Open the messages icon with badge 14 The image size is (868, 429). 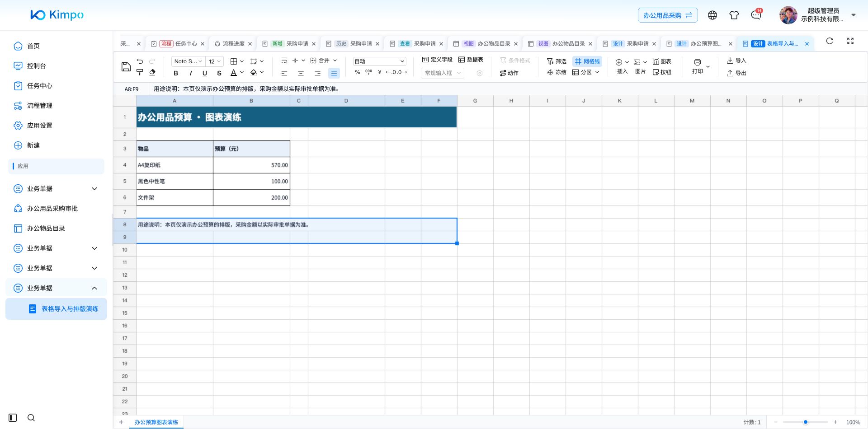(x=756, y=15)
